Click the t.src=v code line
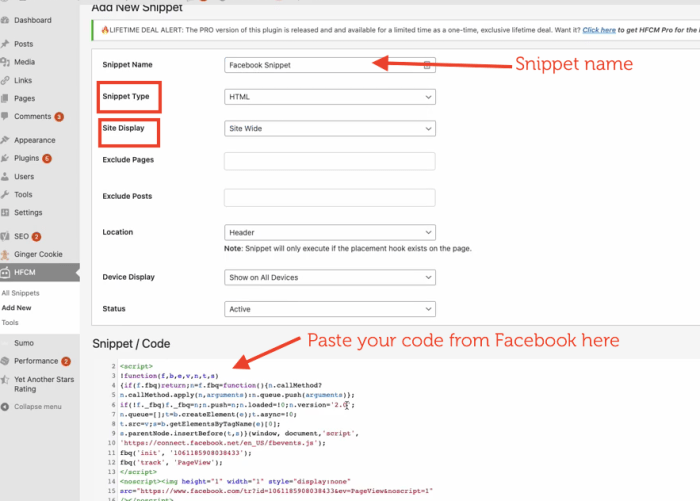This screenshot has height=501, width=700. click(200, 424)
